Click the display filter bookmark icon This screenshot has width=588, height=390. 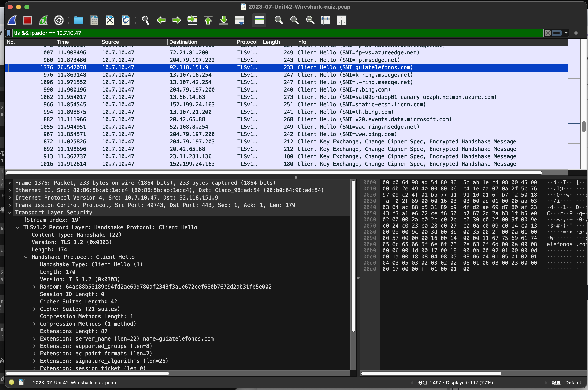point(9,33)
